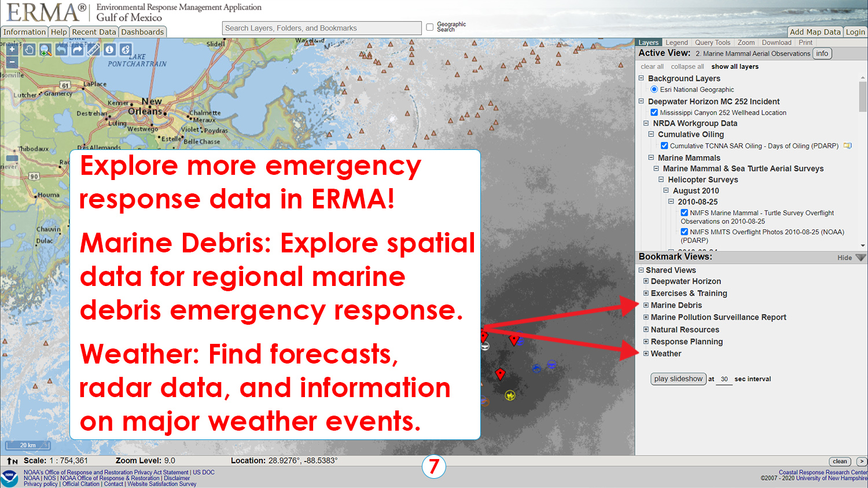Select the ruler measurement tool

[x=93, y=50]
